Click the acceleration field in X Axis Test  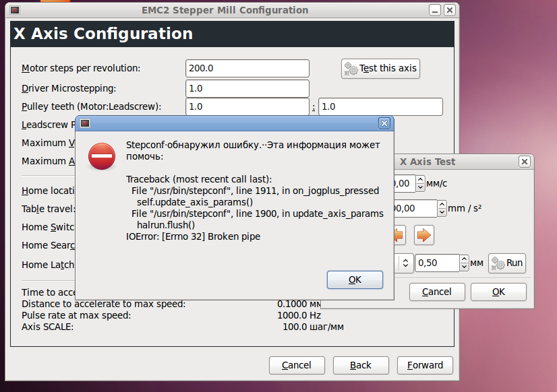415,208
